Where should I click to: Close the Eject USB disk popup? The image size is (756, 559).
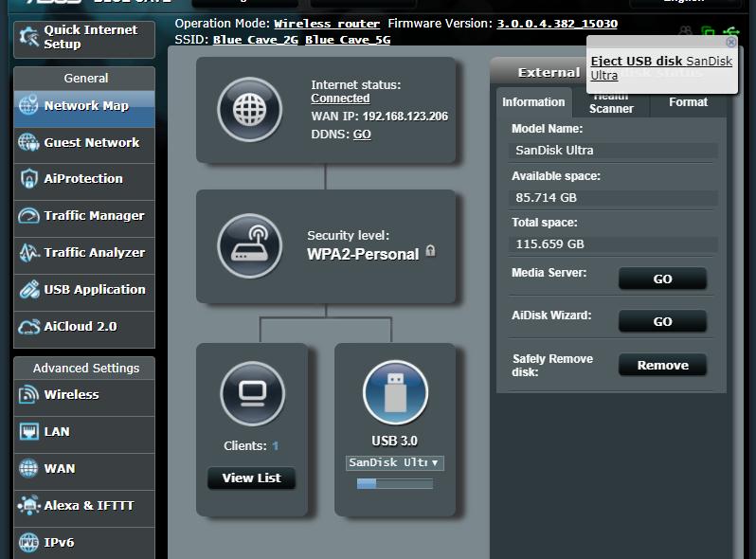coord(731,42)
